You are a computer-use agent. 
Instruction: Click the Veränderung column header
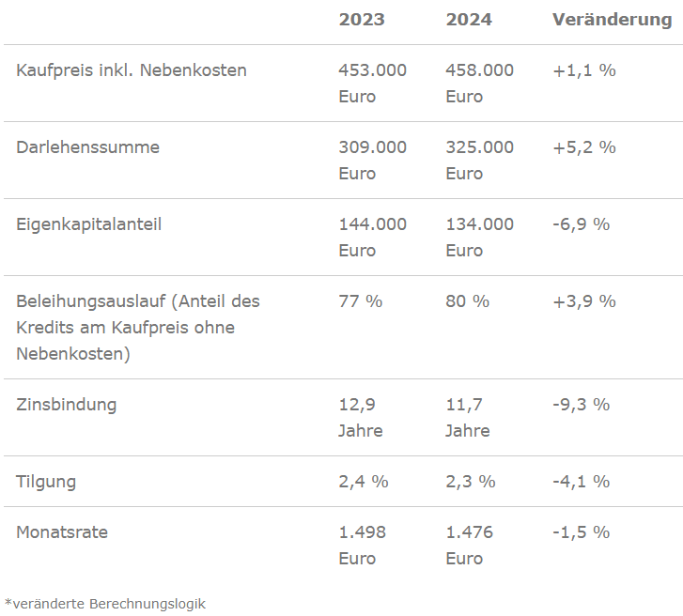[x=612, y=20]
